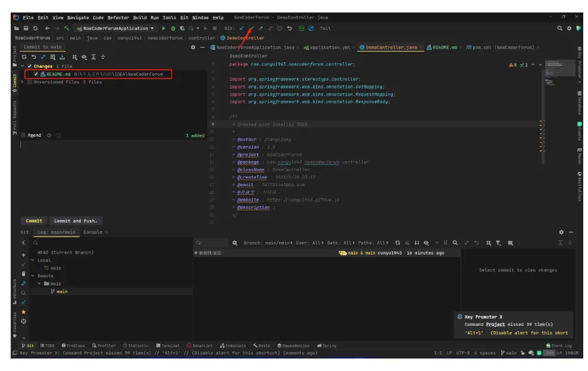Screen dimensions: 588x371
Task: Click commit options gear next to Amend
Action: pos(49,136)
